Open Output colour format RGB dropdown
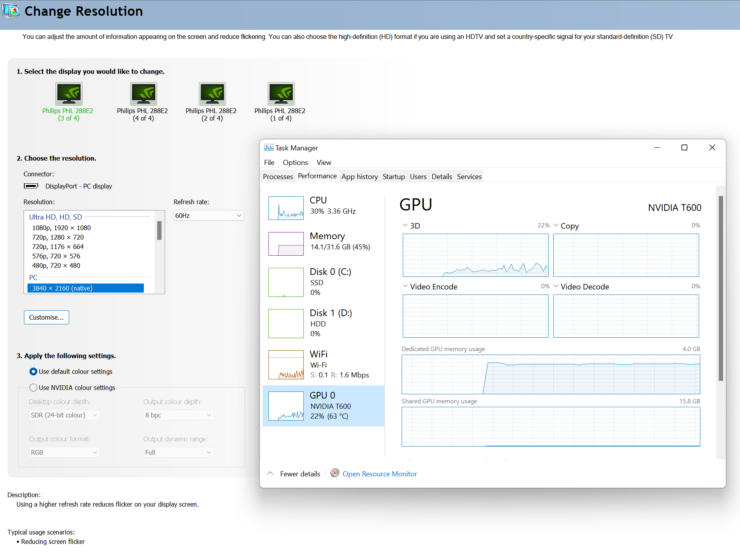 (64, 452)
